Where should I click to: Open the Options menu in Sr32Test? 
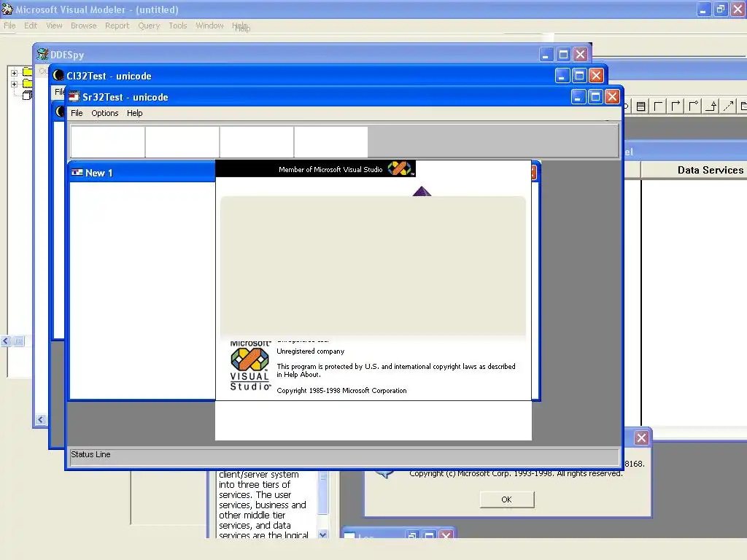[105, 113]
